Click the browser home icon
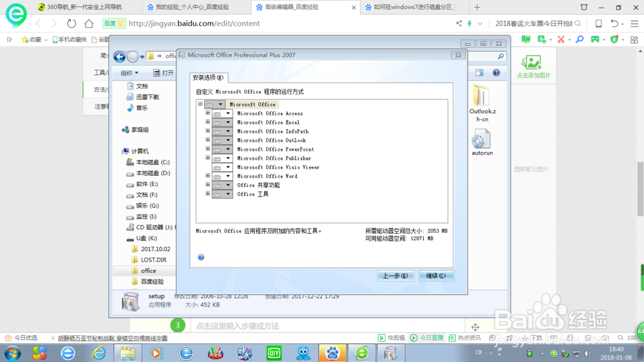This screenshot has width=644, height=362. [x=89, y=23]
